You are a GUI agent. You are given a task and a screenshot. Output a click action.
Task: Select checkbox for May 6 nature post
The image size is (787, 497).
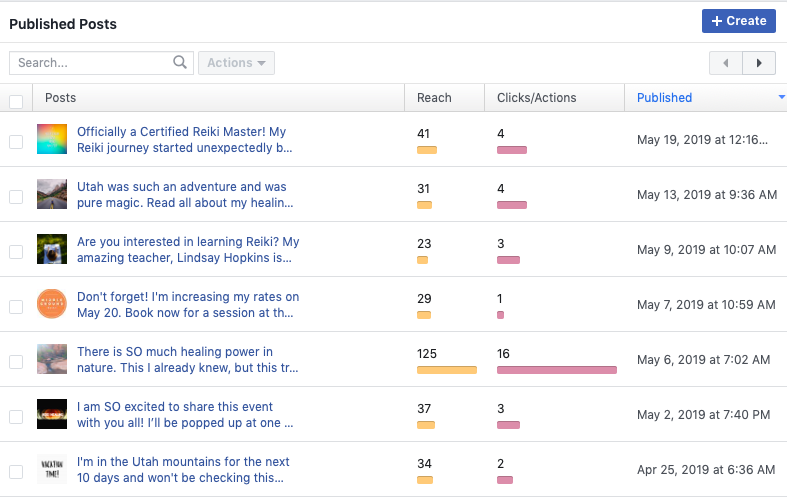16,362
